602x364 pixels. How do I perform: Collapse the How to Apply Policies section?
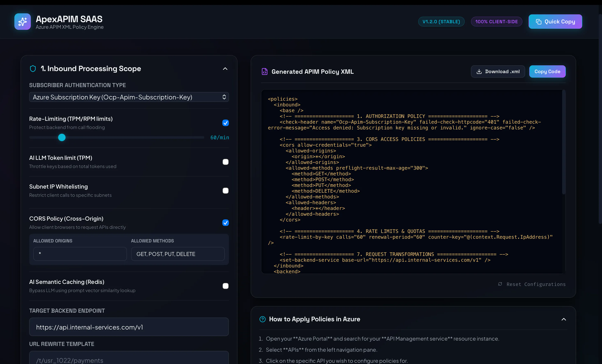[x=564, y=319]
